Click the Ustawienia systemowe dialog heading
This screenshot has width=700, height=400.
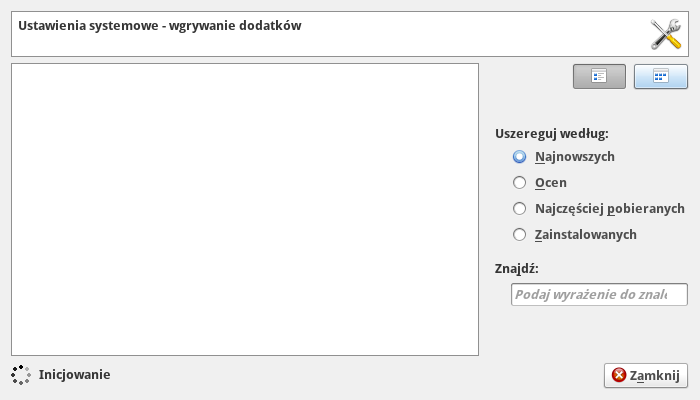(160, 26)
